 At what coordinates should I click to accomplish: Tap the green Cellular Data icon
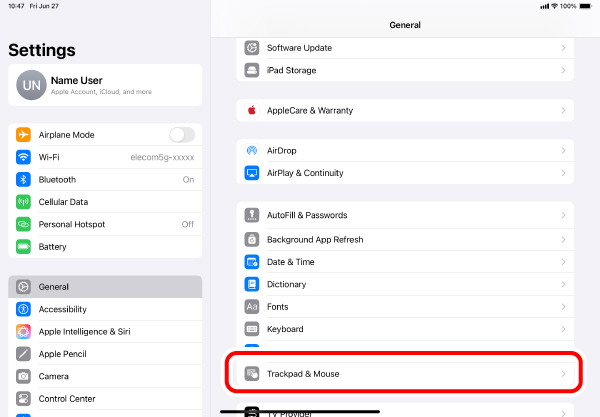coord(23,202)
